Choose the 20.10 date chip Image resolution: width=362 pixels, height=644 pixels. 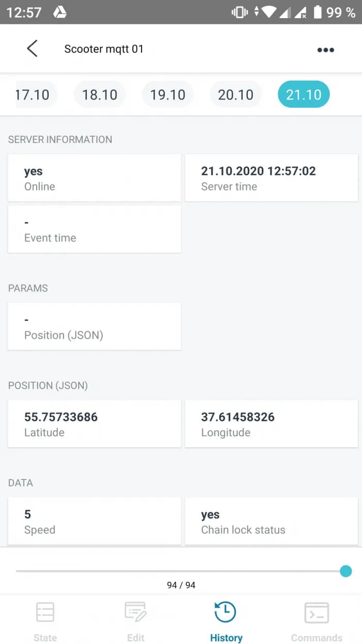pyautogui.click(x=236, y=95)
